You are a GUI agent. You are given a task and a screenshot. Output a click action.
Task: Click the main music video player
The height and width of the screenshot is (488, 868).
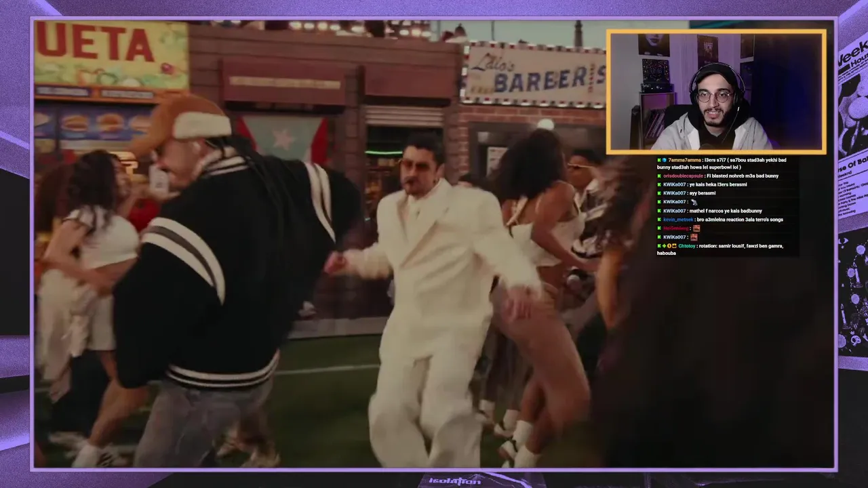[x=434, y=244]
